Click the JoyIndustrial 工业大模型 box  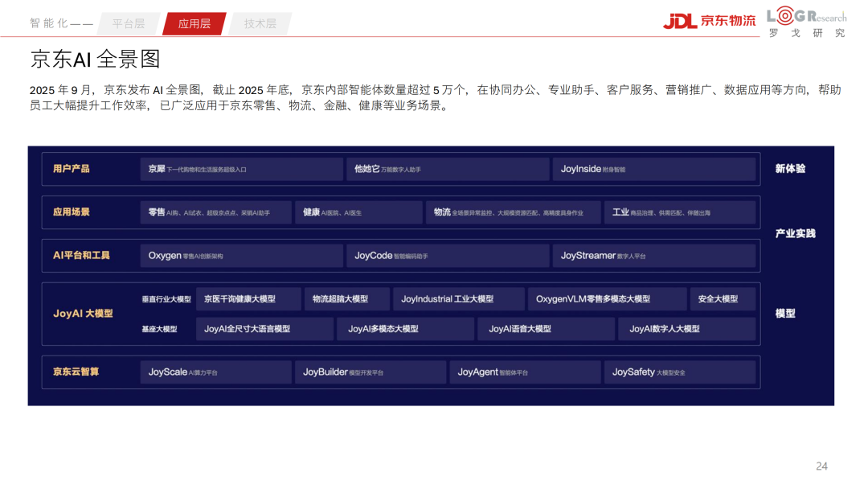click(459, 299)
